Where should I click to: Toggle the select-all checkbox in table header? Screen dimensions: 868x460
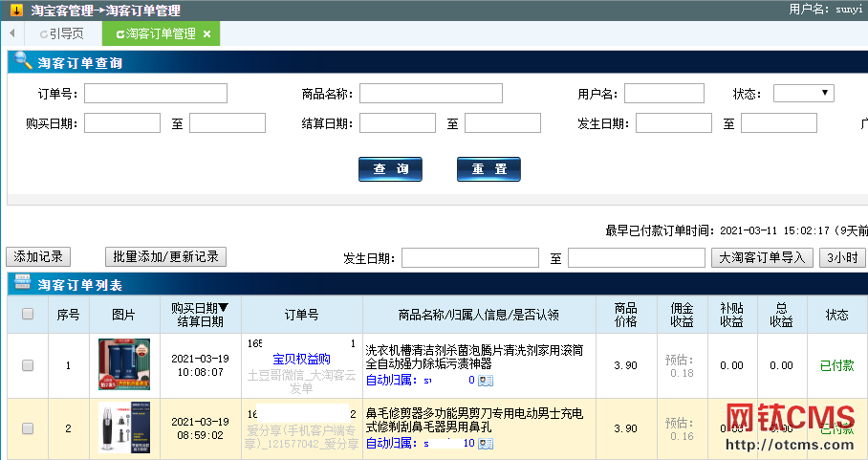click(x=28, y=314)
